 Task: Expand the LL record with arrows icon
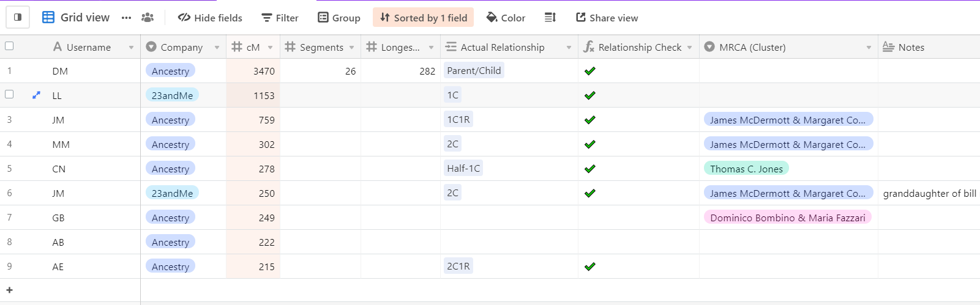36,95
